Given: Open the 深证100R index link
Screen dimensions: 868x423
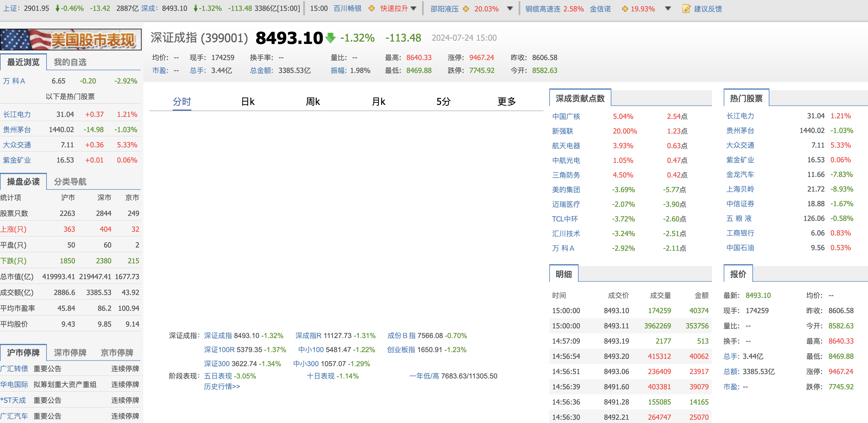Looking at the screenshot, I should (x=219, y=349).
